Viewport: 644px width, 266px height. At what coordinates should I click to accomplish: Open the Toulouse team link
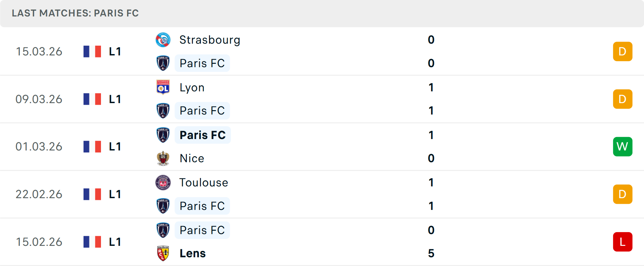[204, 182]
